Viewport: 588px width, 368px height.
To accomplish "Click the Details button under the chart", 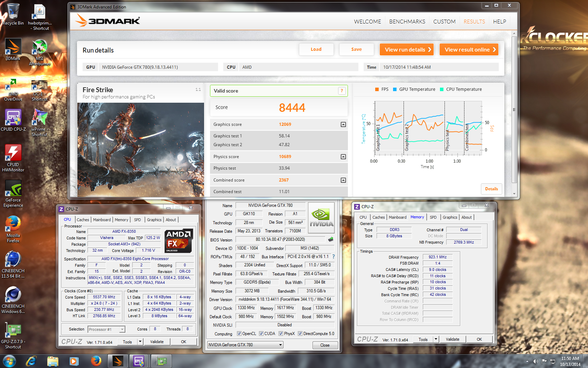I will coord(491,189).
